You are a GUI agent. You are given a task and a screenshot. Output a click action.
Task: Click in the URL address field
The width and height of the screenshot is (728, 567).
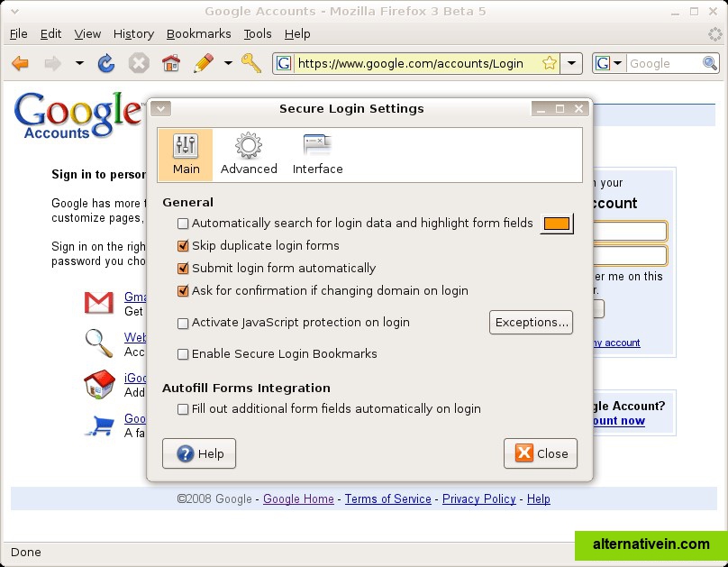click(414, 63)
